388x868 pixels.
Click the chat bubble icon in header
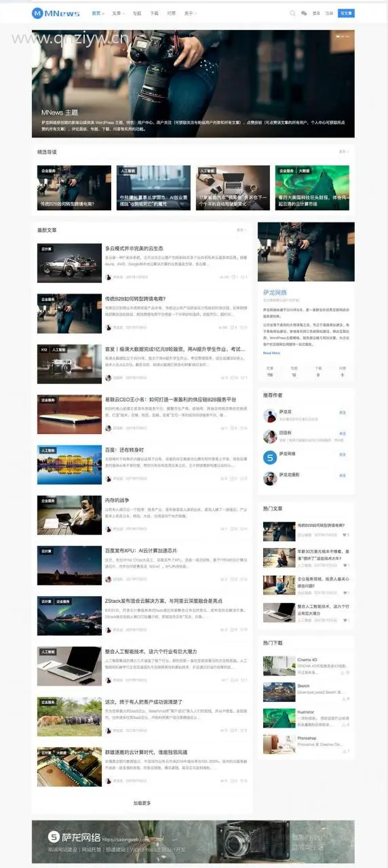pyautogui.click(x=304, y=13)
